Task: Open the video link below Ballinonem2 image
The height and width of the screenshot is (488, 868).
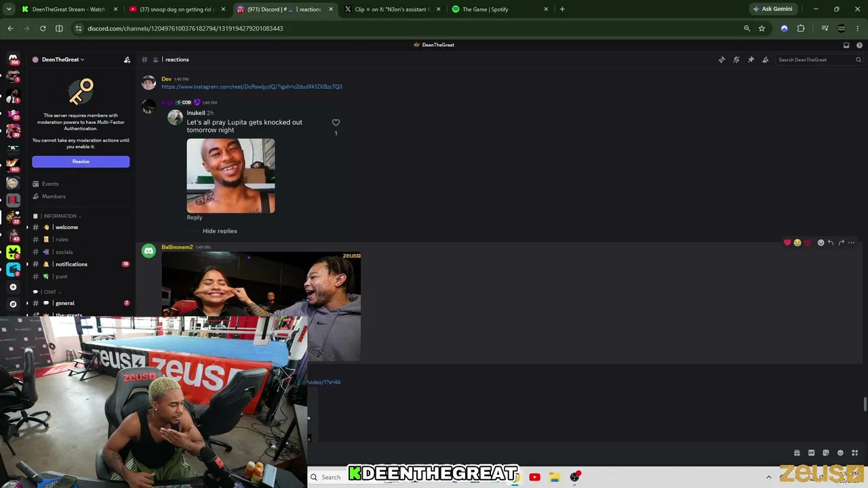Action: (x=324, y=382)
